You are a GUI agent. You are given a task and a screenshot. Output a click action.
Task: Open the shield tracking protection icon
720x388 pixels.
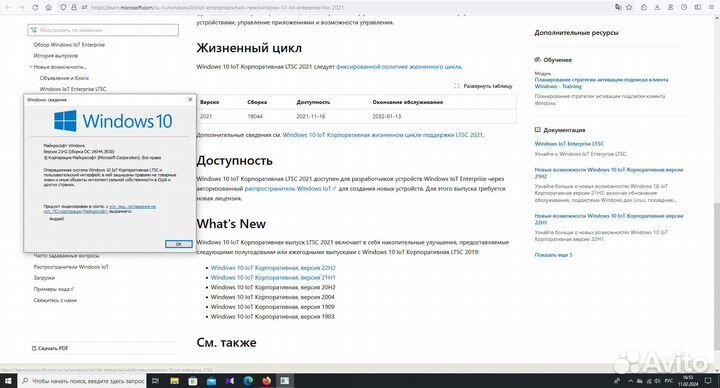tap(64, 7)
